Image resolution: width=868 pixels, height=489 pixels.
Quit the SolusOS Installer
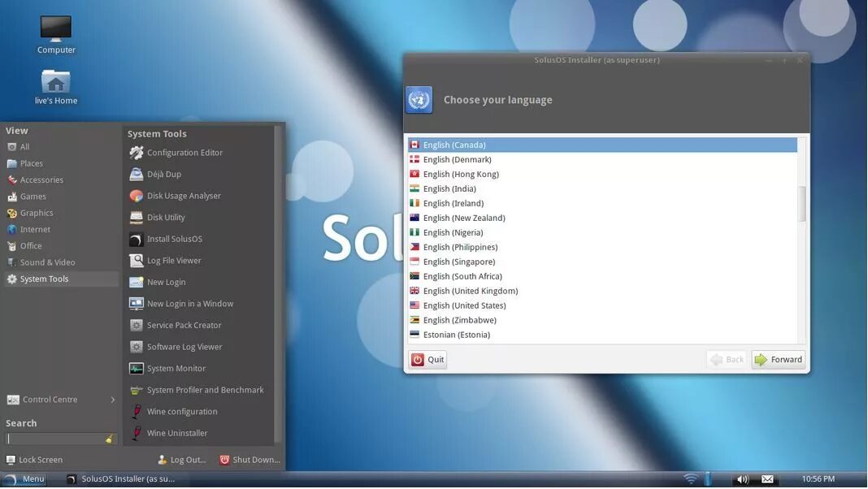pos(427,360)
